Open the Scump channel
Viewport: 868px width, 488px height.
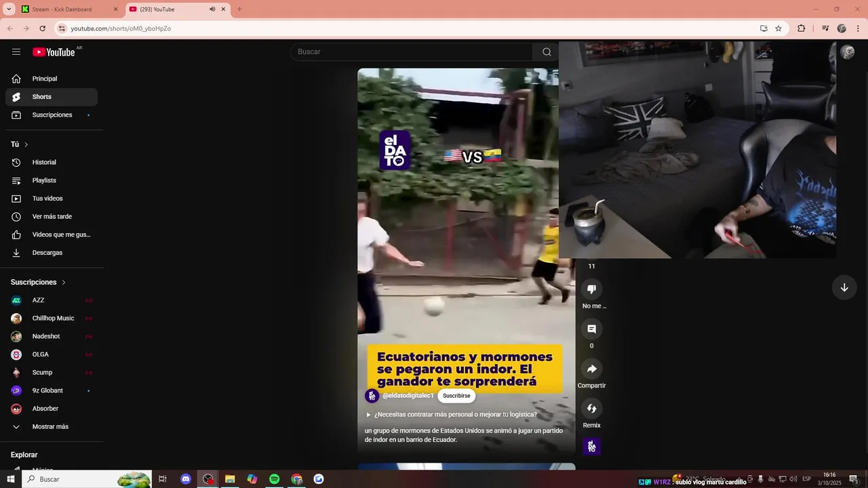point(52,373)
